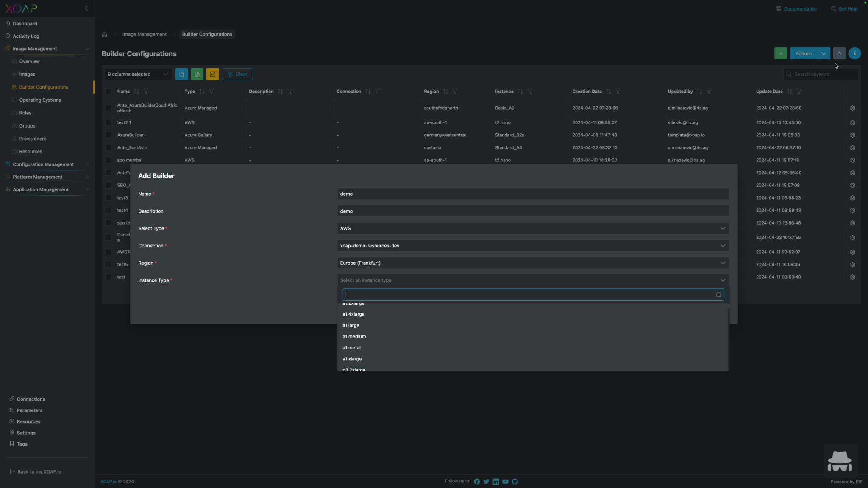Open Operating Systems in sidebar

coord(40,100)
